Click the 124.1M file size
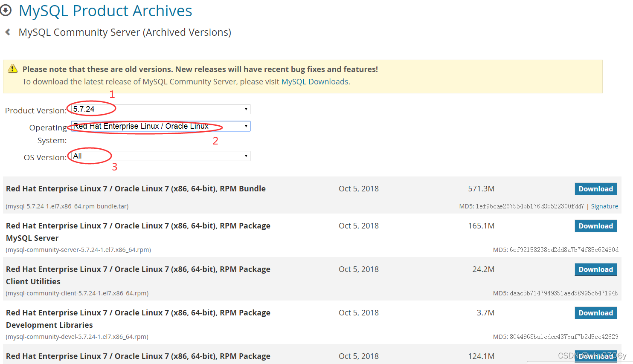This screenshot has height=364, width=633. point(481,356)
